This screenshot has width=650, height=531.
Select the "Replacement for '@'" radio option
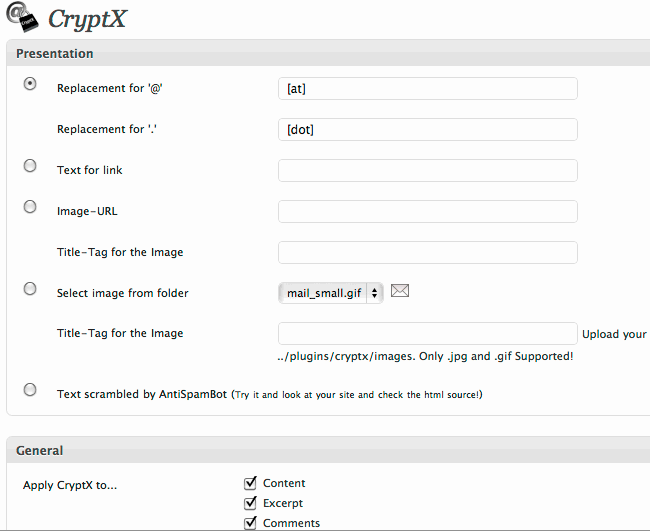30,84
